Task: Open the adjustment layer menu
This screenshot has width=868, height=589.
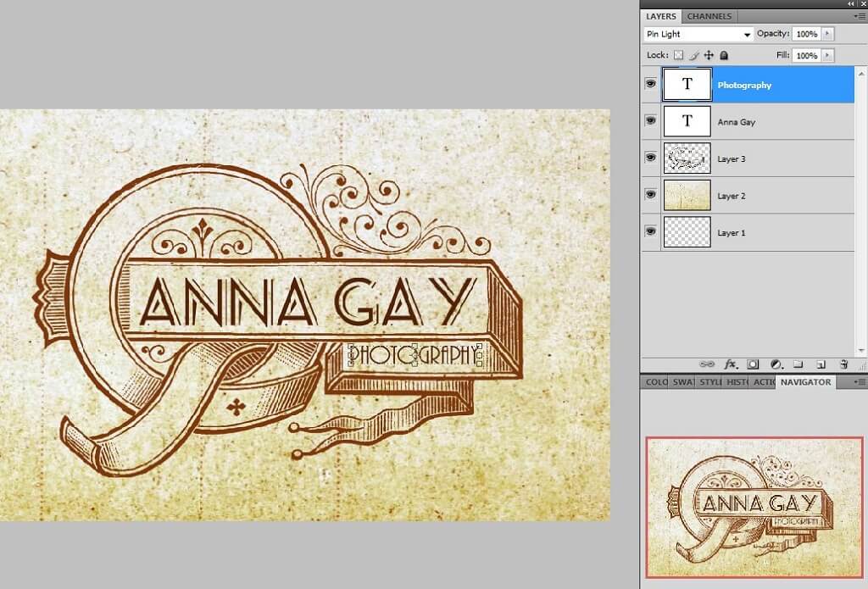Action: pos(776,364)
